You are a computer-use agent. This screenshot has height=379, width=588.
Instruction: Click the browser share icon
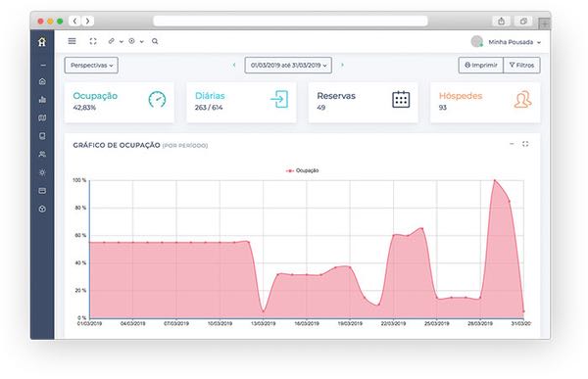coord(502,22)
